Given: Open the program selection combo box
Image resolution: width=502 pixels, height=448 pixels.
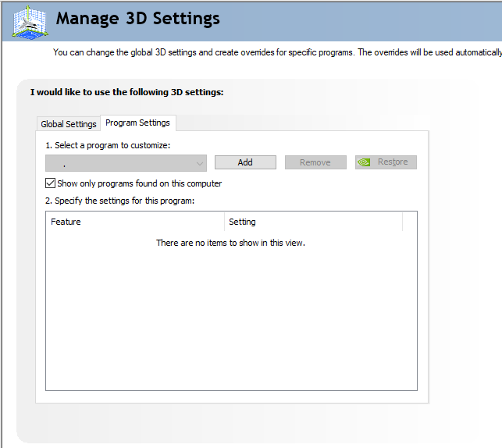Looking at the screenshot, I should pos(125,163).
